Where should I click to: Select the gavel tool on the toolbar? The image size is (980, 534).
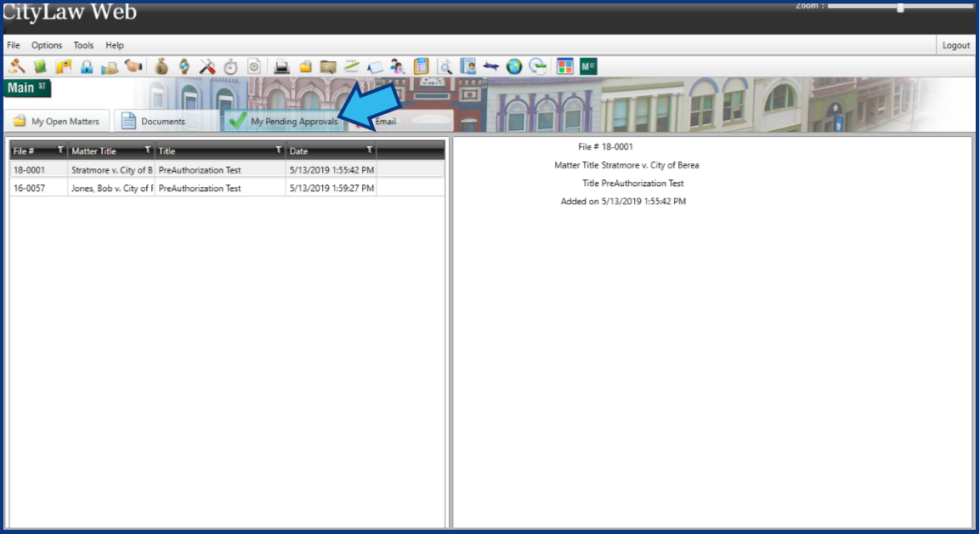pos(17,65)
